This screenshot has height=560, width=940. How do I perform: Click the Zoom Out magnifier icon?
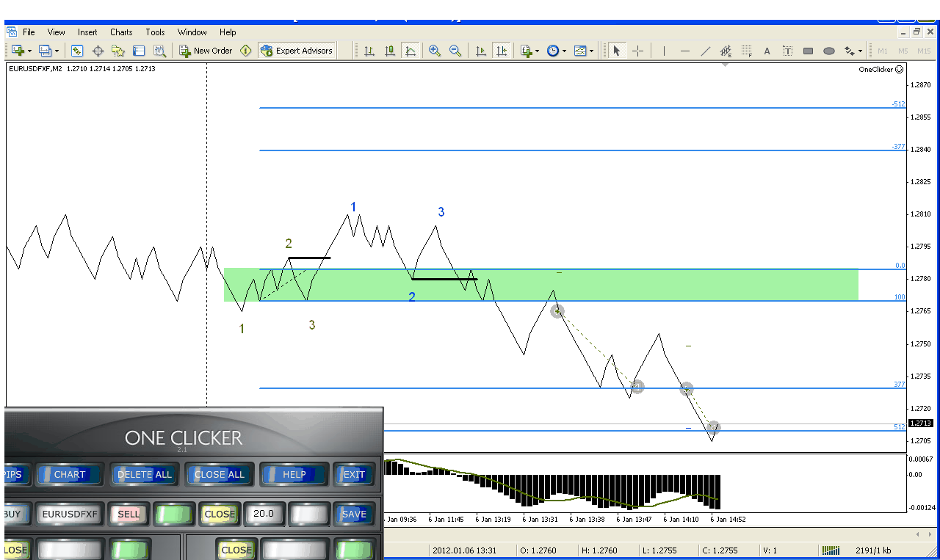tap(455, 51)
